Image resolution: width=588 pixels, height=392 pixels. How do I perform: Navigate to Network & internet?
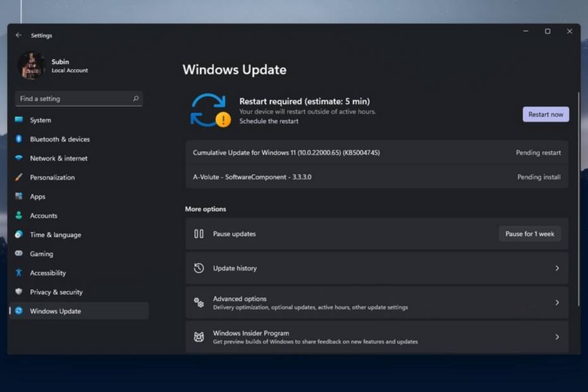point(79,158)
